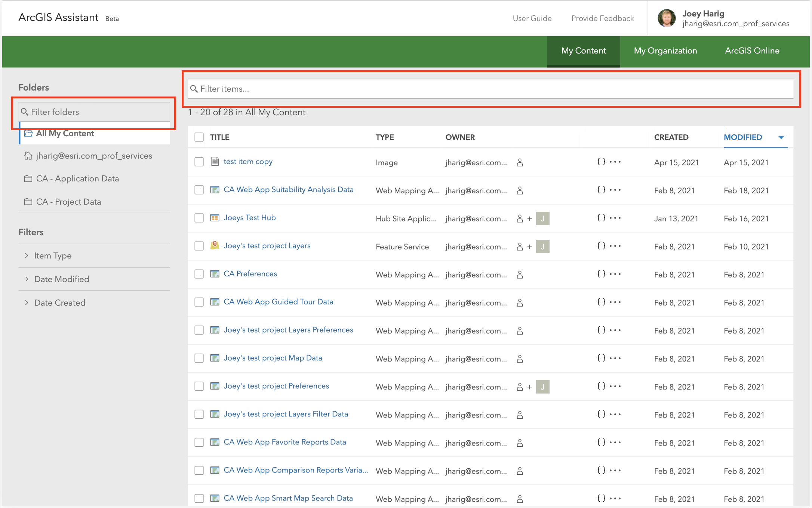
Task: Open the User Guide link
Action: 532,18
